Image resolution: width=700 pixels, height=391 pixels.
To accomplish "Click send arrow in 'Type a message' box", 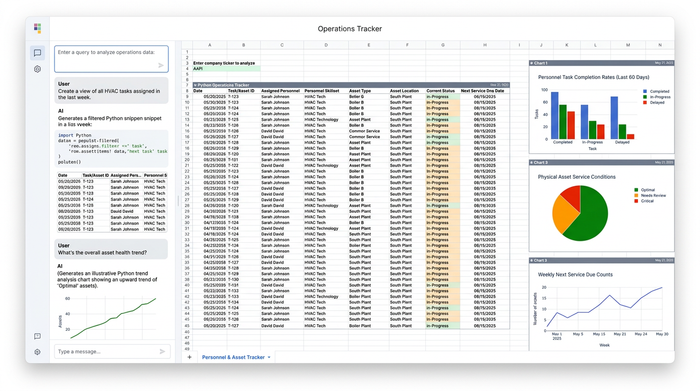I will coord(162,352).
